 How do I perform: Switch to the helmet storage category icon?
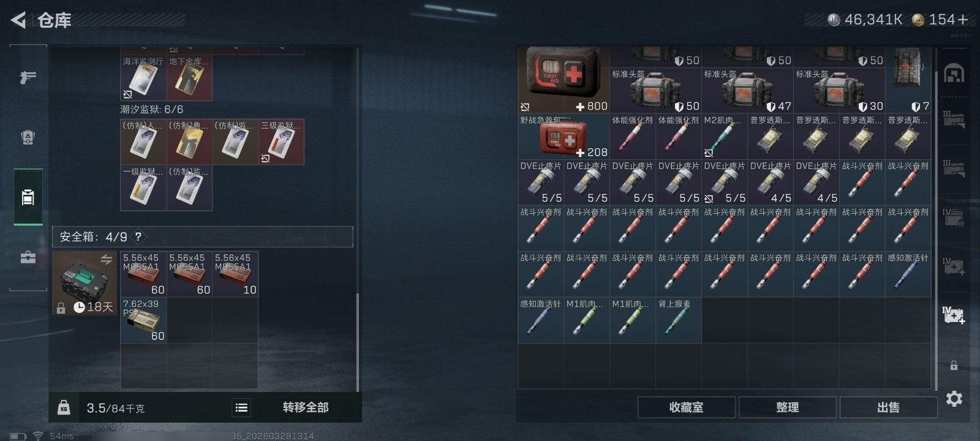[x=954, y=73]
